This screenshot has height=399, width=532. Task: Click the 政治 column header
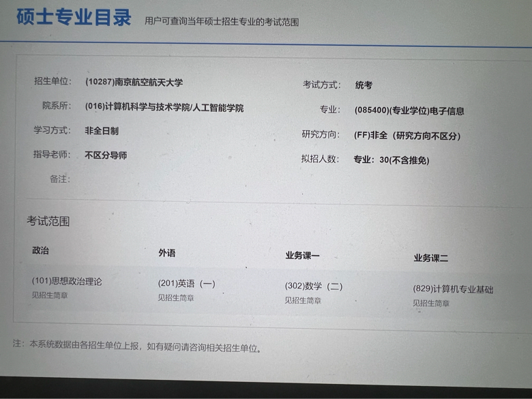click(40, 250)
